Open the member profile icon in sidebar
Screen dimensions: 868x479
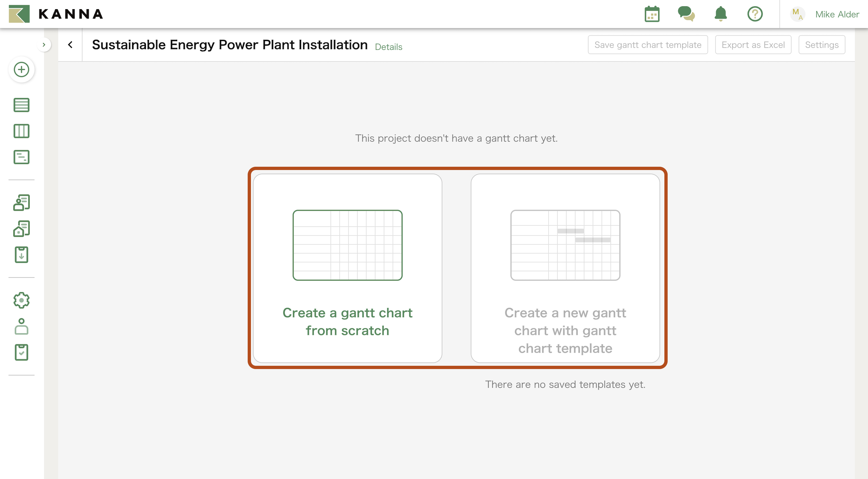21,326
